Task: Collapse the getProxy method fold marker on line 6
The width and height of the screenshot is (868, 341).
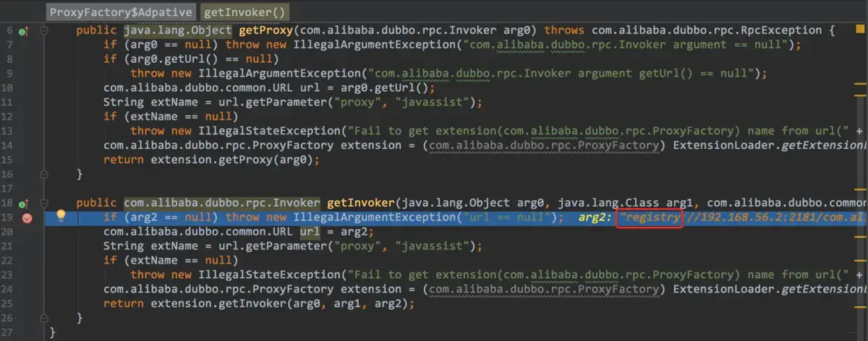Action: 44,31
